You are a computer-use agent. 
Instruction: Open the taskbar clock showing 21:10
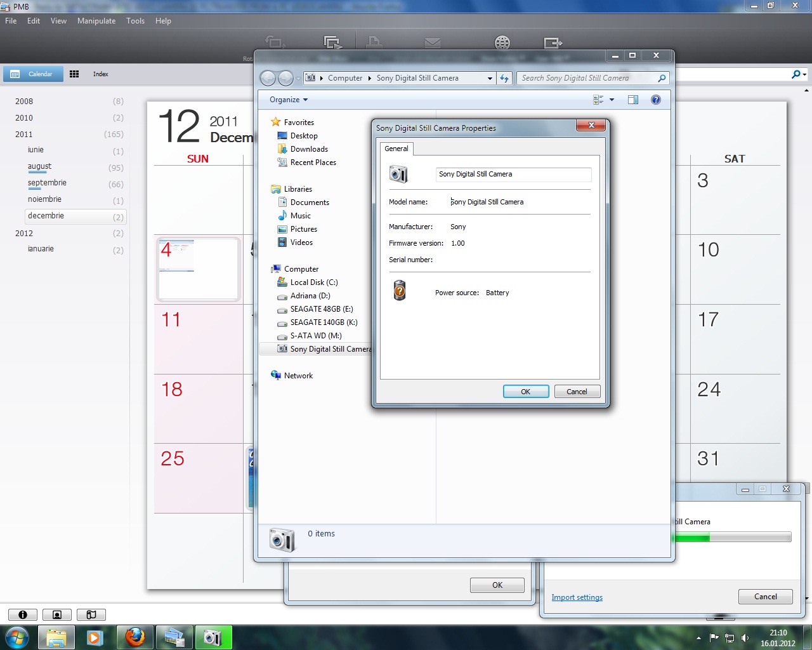click(x=778, y=638)
